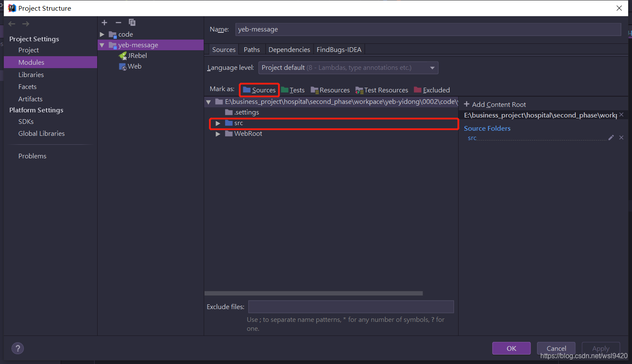Click the .settings folder icon
This screenshot has height=364, width=632.
coord(229,112)
